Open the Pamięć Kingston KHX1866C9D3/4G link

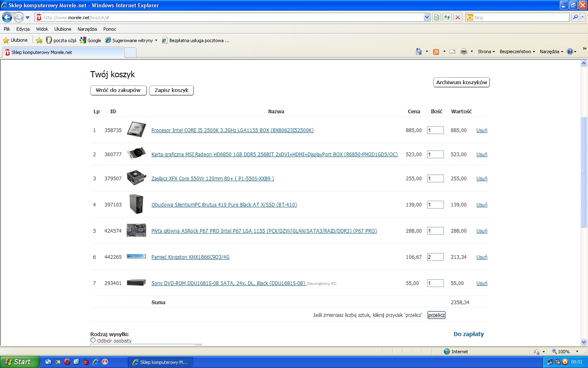(190, 257)
